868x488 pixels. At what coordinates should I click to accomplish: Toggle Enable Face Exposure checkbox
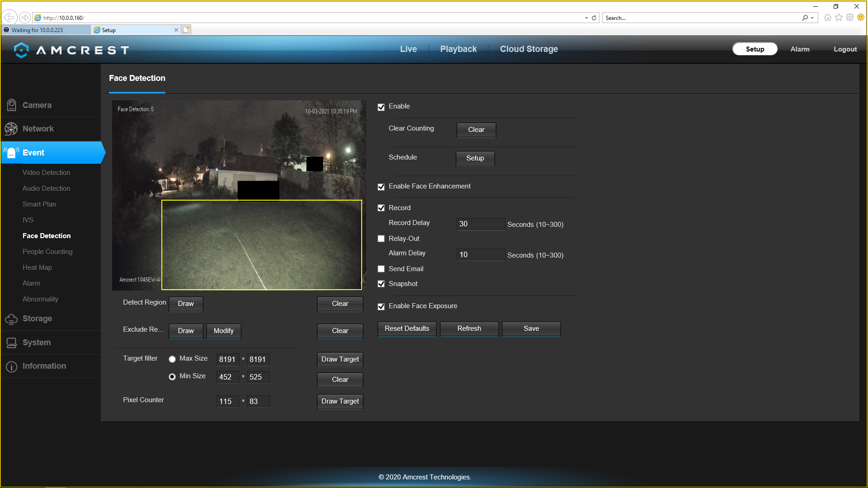[x=381, y=306]
